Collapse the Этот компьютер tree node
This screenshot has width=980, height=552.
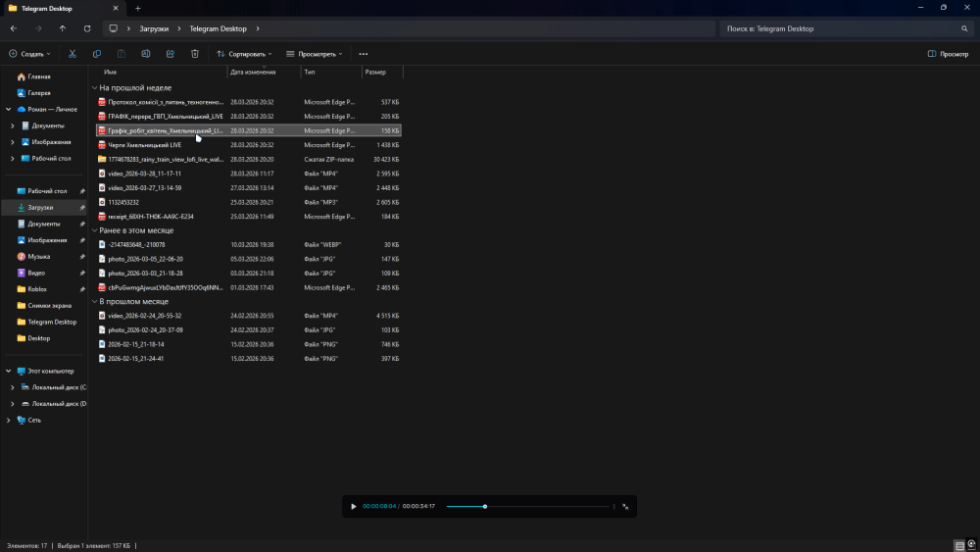(x=9, y=371)
